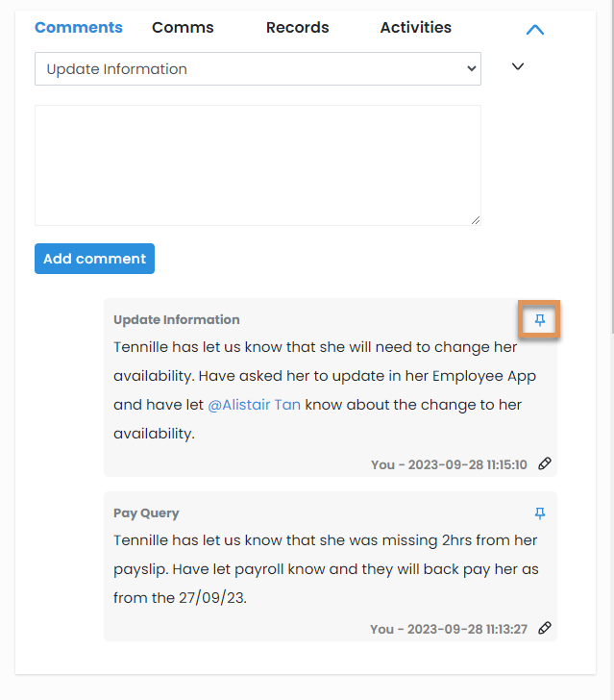This screenshot has height=700, width=614.
Task: Click the Update Information comment heading
Action: pyautogui.click(x=177, y=320)
